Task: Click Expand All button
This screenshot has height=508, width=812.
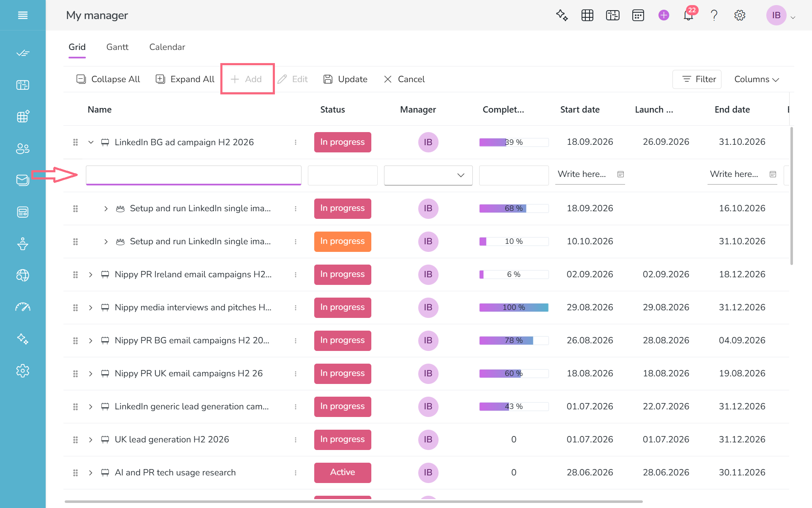Action: [x=185, y=79]
